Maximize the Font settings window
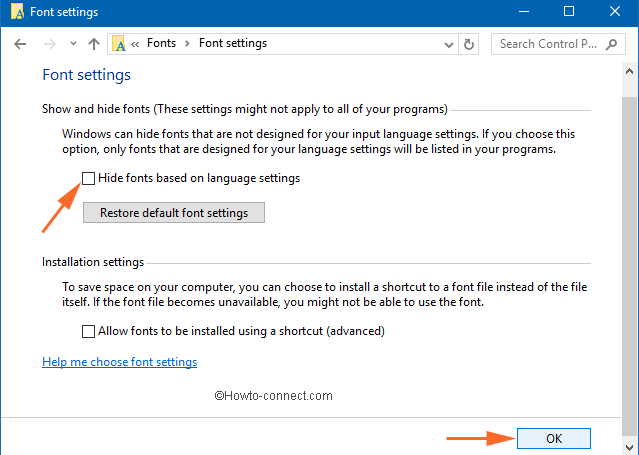This screenshot has height=455, width=639. 569,11
